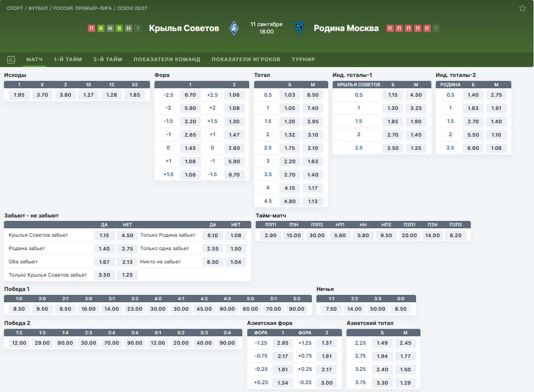Go to СПОРТ breadcrumb link
Image resolution: width=534 pixels, height=392 pixels.
(x=15, y=8)
